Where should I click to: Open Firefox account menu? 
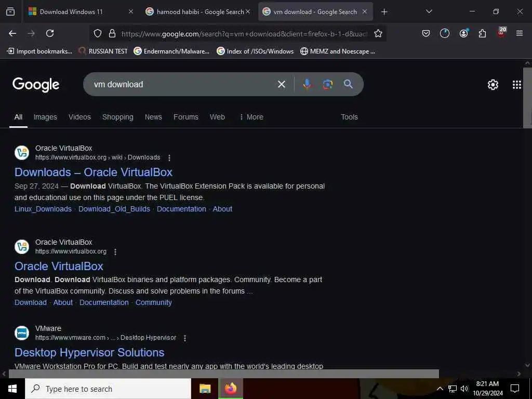pos(464,33)
